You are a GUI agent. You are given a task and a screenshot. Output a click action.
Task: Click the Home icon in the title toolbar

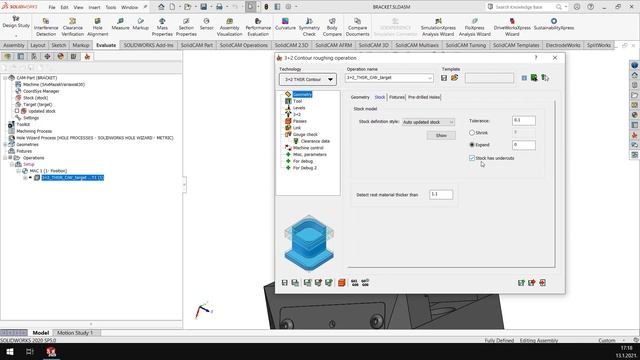[161, 7]
